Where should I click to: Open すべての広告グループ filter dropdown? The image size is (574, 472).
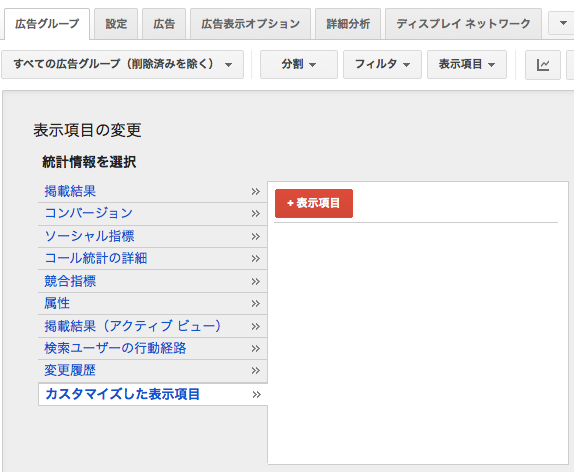(x=122, y=65)
